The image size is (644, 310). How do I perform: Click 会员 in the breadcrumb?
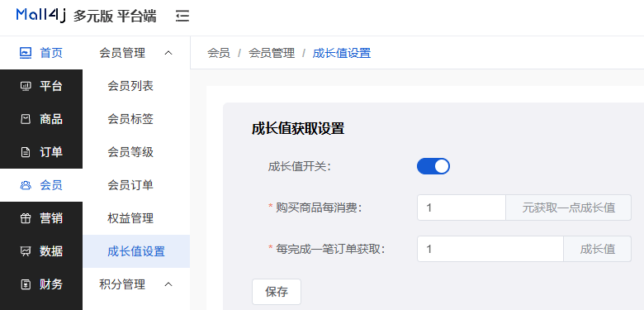click(x=219, y=53)
